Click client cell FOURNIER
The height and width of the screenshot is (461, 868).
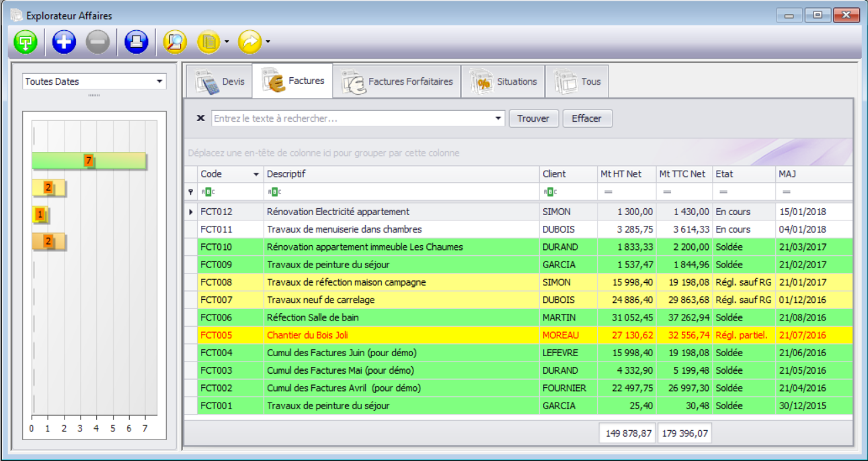pos(568,388)
